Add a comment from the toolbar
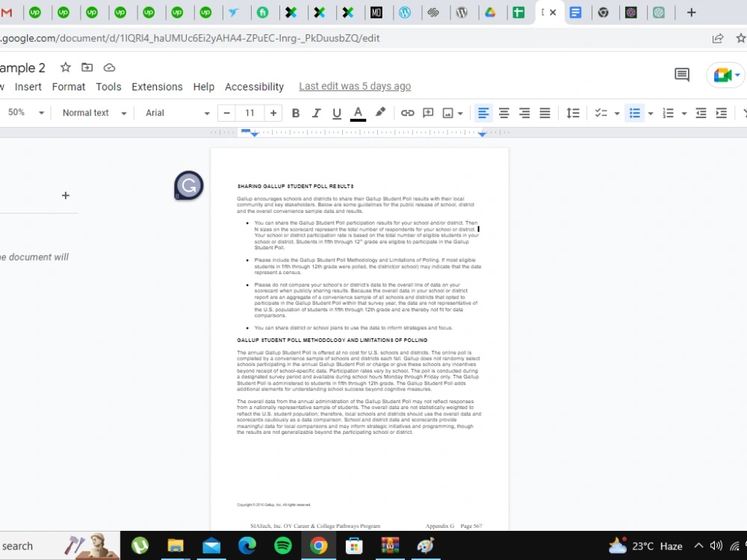 click(428, 113)
